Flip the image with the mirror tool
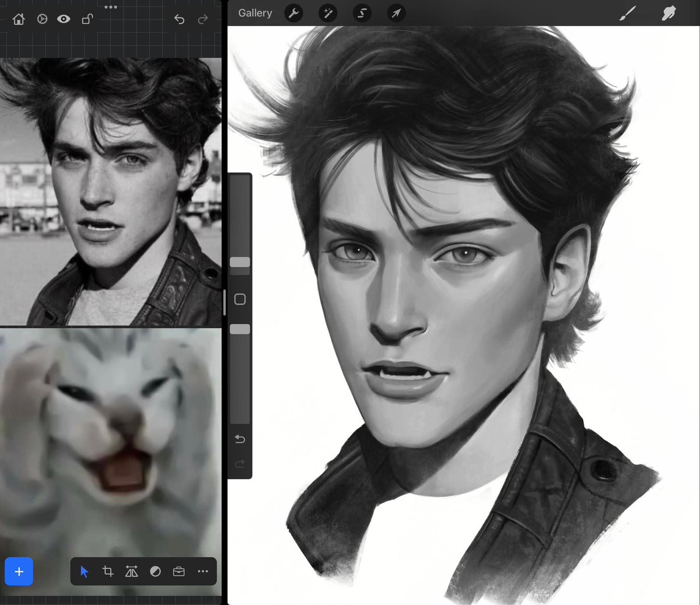The height and width of the screenshot is (605, 700). pos(132,572)
